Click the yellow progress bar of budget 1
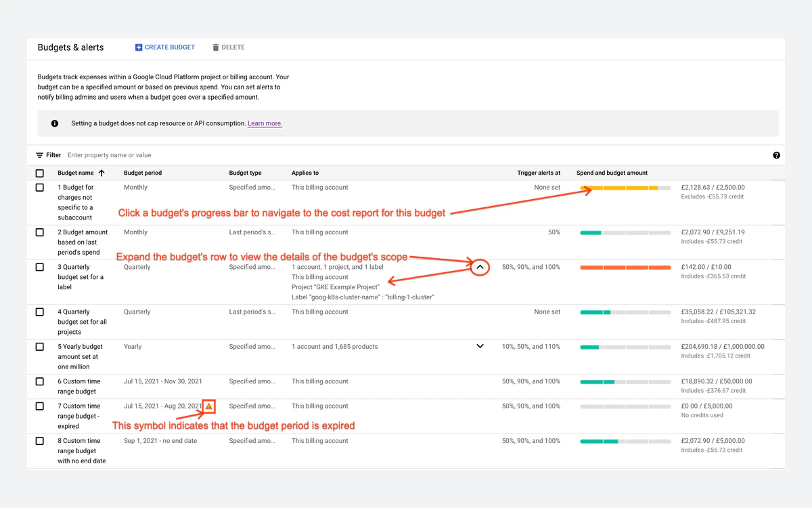This screenshot has height=508, width=812. click(x=625, y=188)
